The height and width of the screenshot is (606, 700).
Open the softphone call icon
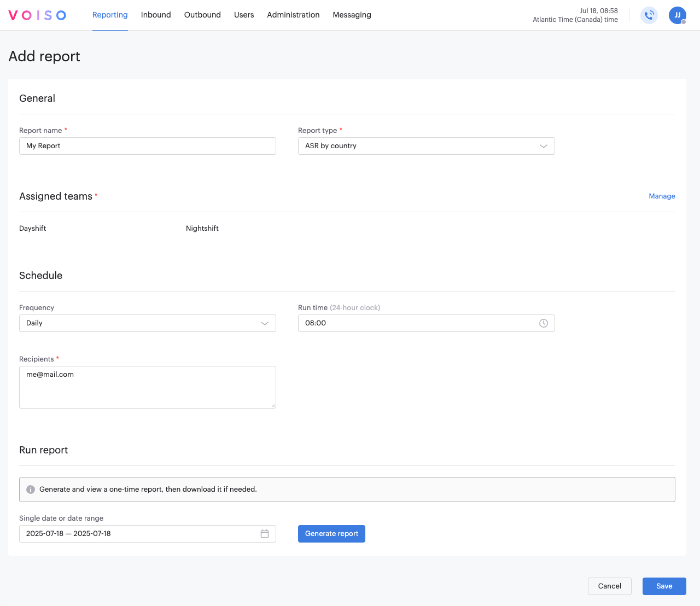649,15
